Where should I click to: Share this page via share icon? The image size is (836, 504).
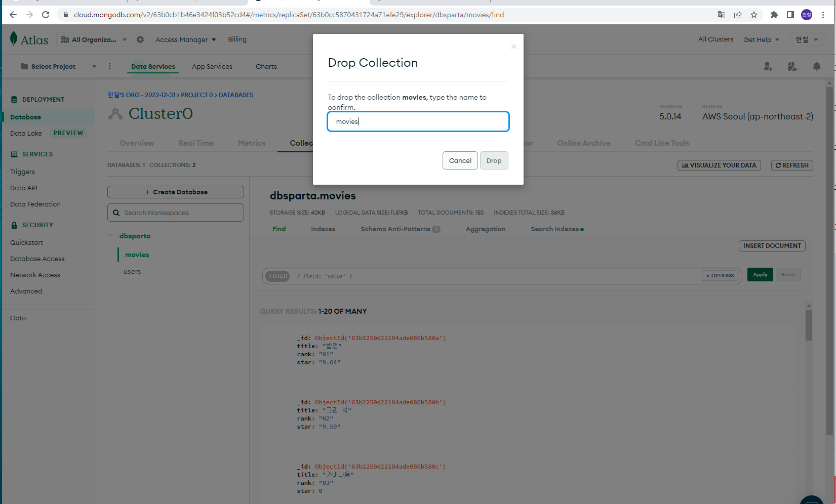738,15
